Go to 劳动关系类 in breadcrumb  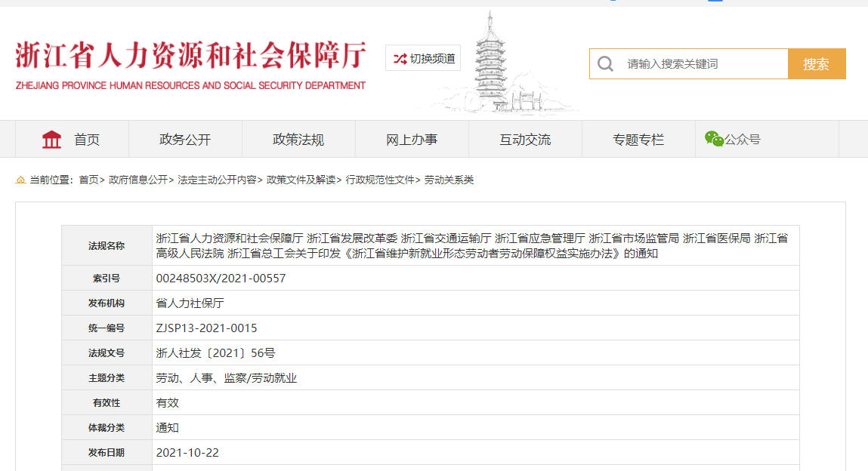coord(449,180)
